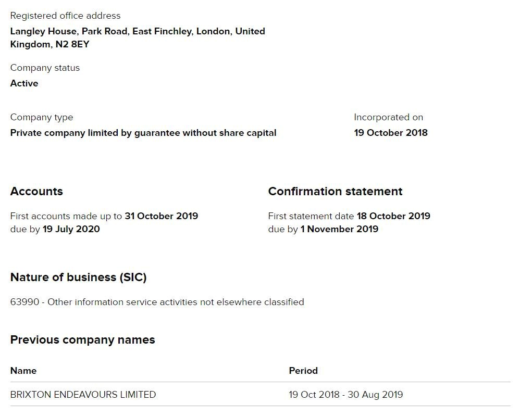Viewport: 532px width, 416px height.
Task: Click the Accounts heading
Action: click(x=36, y=191)
